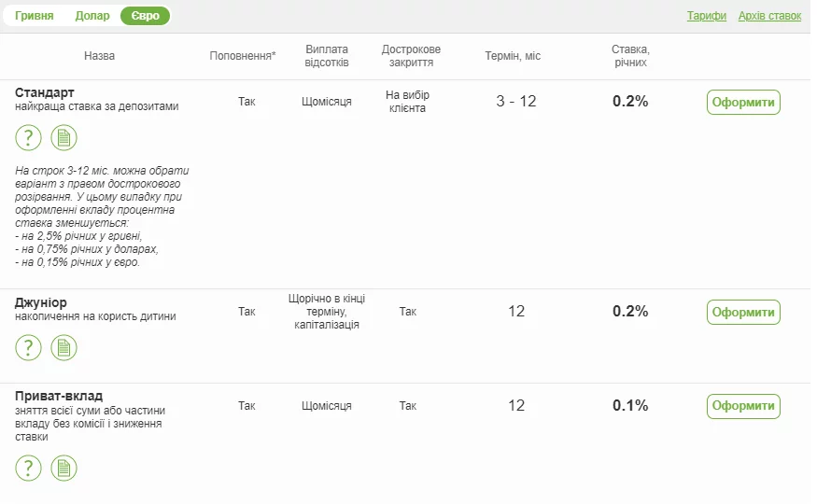The image size is (817, 504).
Task: Click Оформити for Джуніор deposit
Action: point(743,312)
